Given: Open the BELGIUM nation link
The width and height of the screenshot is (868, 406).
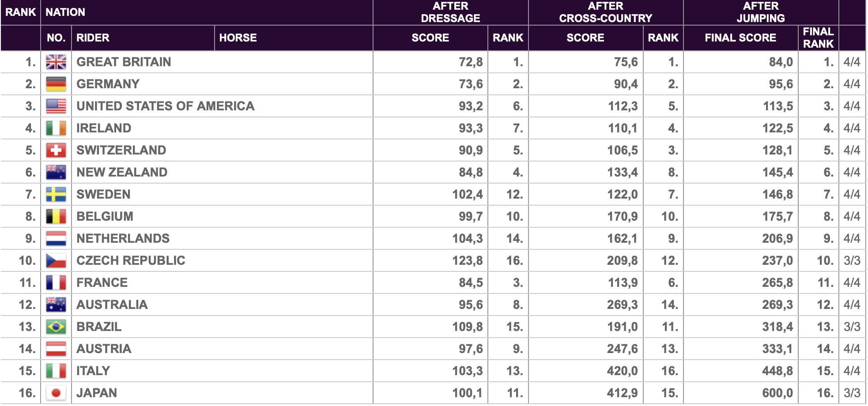Looking at the screenshot, I should tap(105, 217).
